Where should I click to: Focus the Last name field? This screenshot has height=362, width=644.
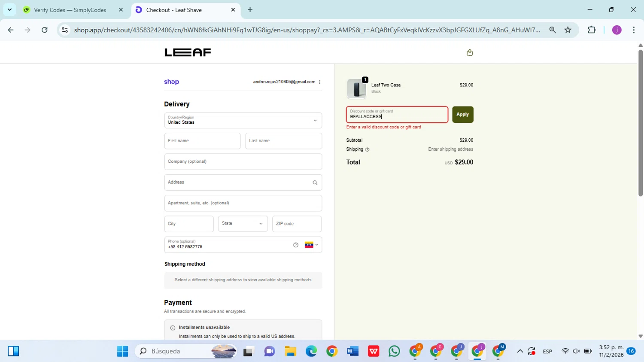[x=284, y=141]
